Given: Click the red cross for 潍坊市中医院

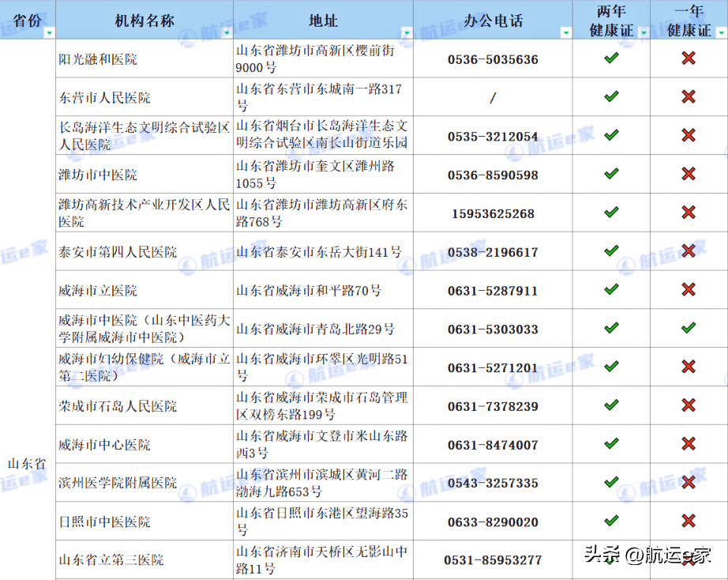Looking at the screenshot, I should click(689, 174).
